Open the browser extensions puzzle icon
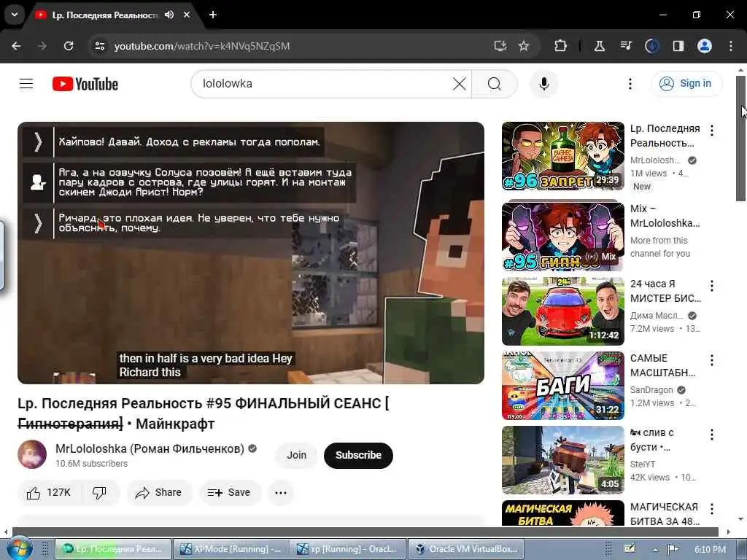This screenshot has height=560, width=747. pos(561,46)
